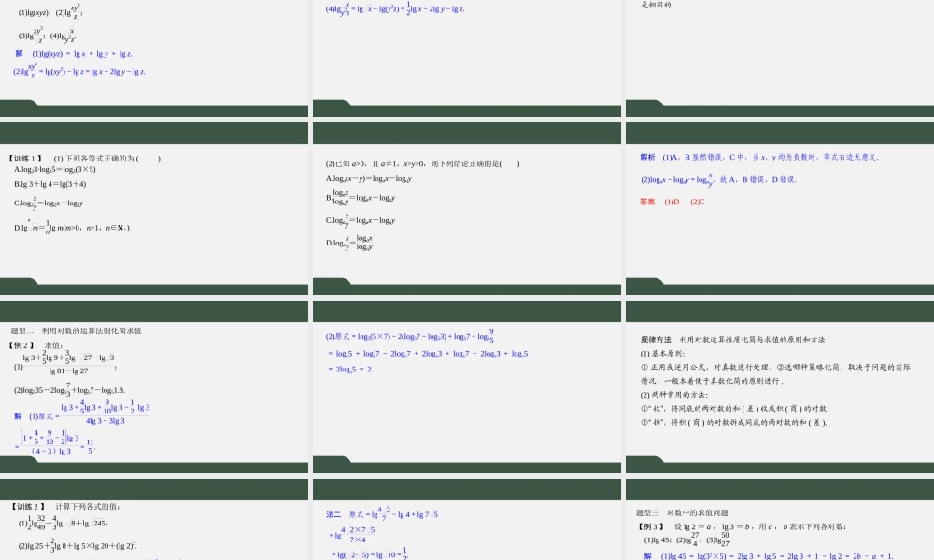The image size is (934, 560).
Task: Click the red answer line '答案 (1)D (2)C'
Action: tap(672, 202)
